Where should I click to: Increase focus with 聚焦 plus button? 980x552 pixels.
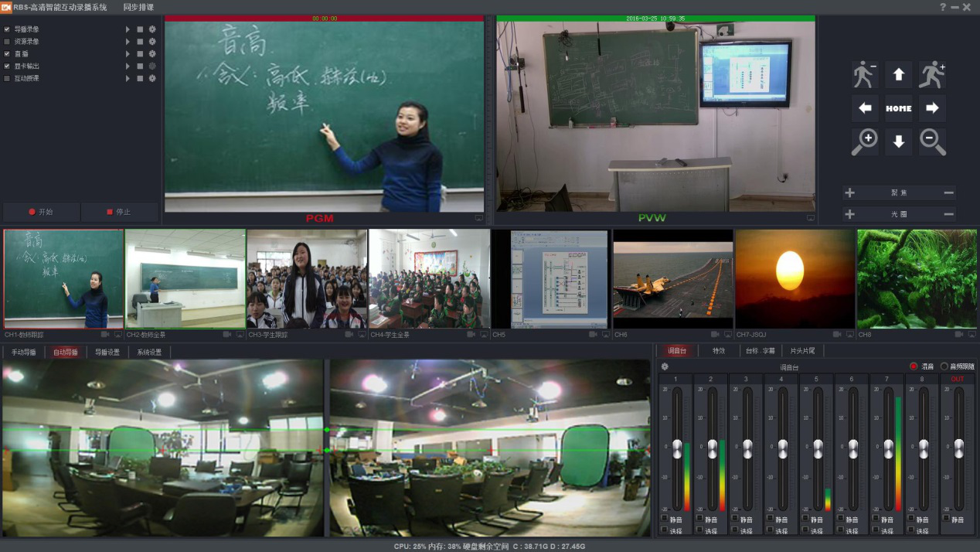coord(850,193)
